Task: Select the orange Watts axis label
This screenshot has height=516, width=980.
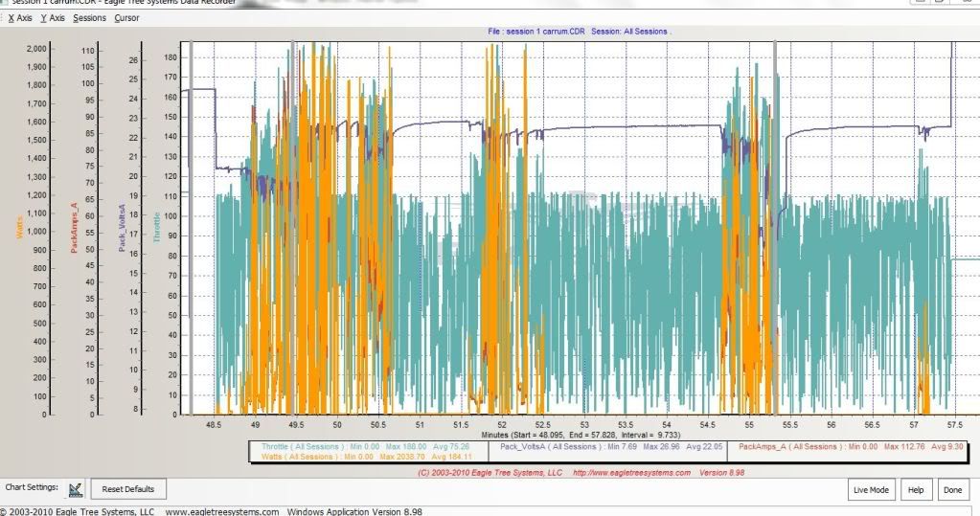Action: [x=19, y=226]
